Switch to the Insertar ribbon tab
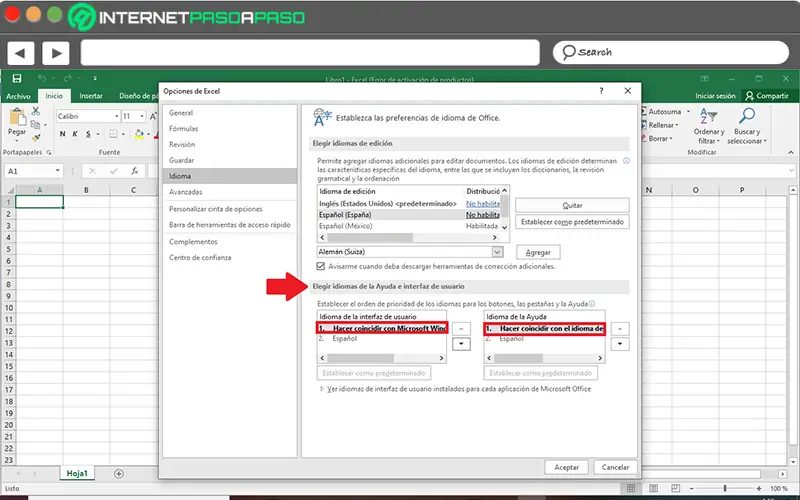The height and width of the screenshot is (500, 800). coord(91,96)
